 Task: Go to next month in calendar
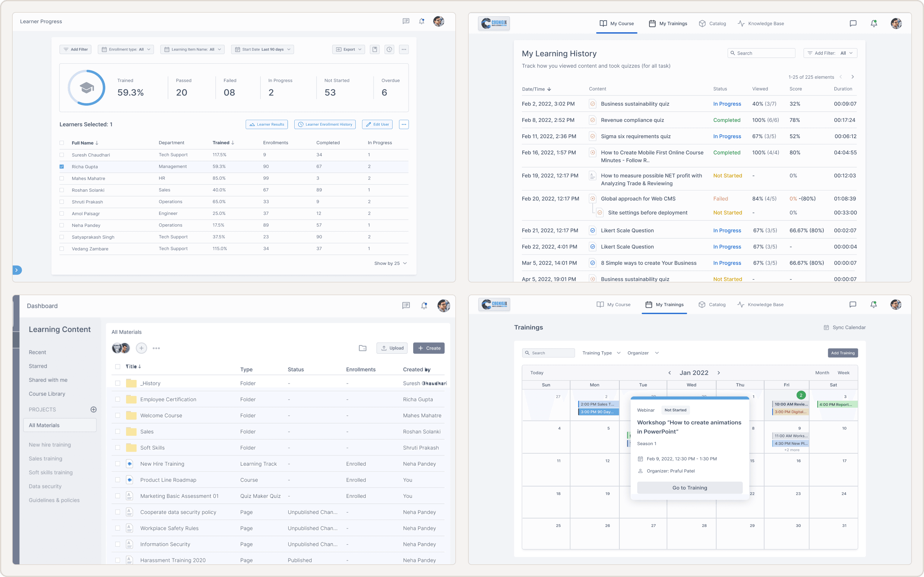pos(718,373)
